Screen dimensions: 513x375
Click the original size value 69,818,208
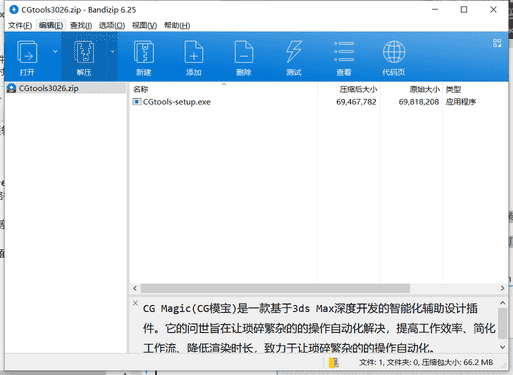click(x=419, y=102)
